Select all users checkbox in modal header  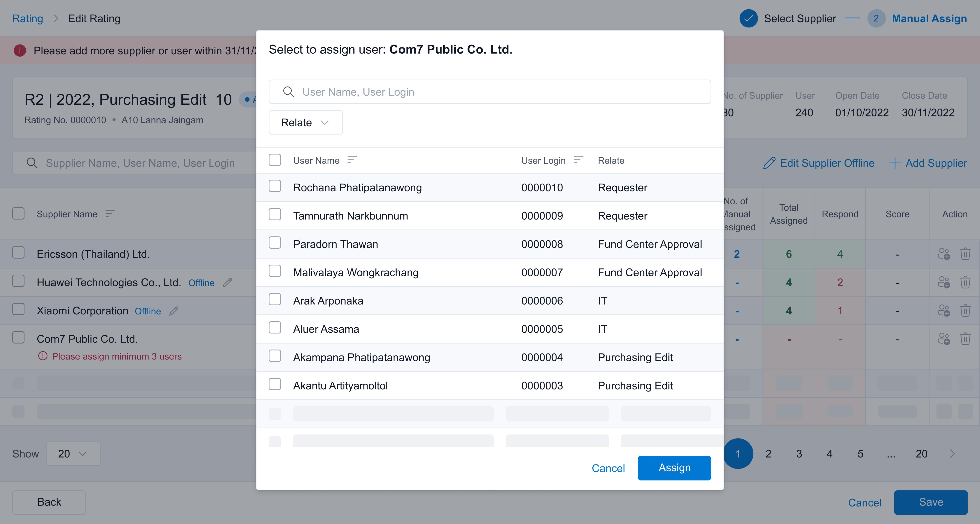pos(275,160)
